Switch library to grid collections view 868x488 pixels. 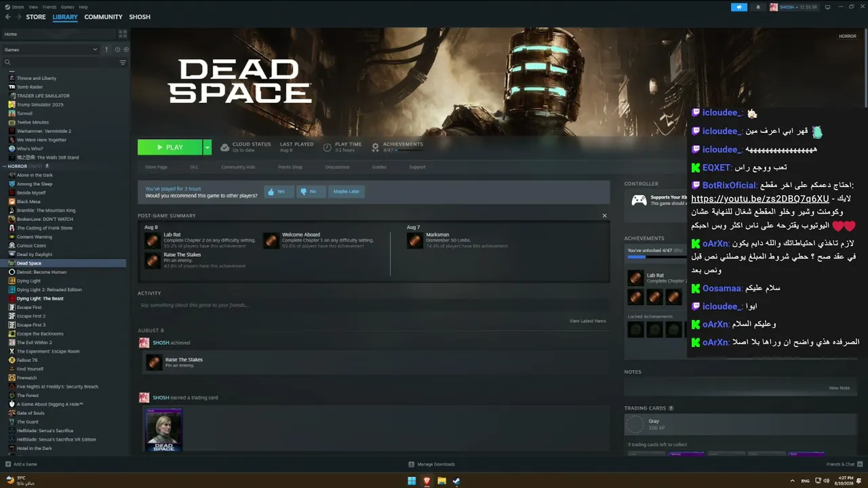tap(123, 34)
